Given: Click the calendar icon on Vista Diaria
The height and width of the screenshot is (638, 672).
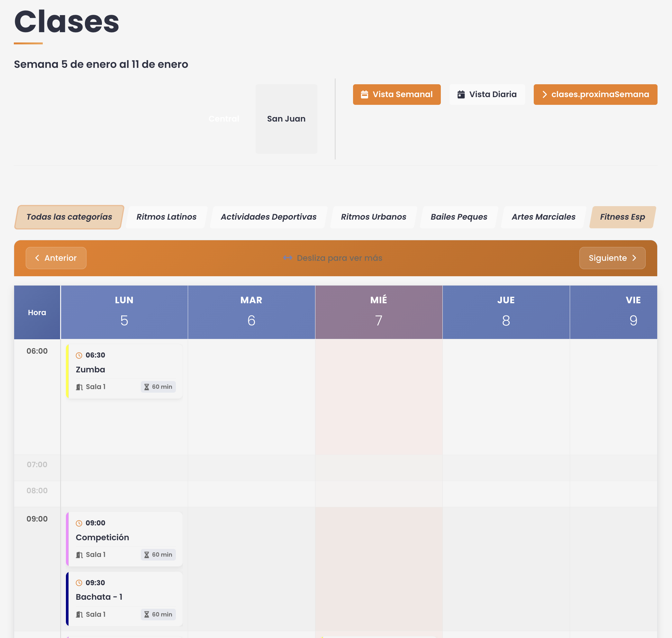Looking at the screenshot, I should [461, 95].
